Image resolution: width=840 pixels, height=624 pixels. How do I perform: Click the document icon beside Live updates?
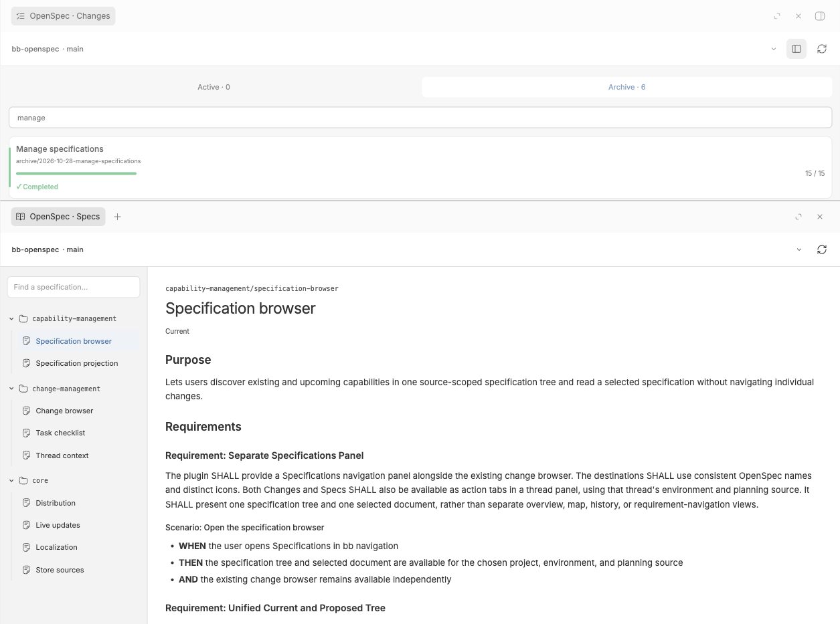pos(26,525)
